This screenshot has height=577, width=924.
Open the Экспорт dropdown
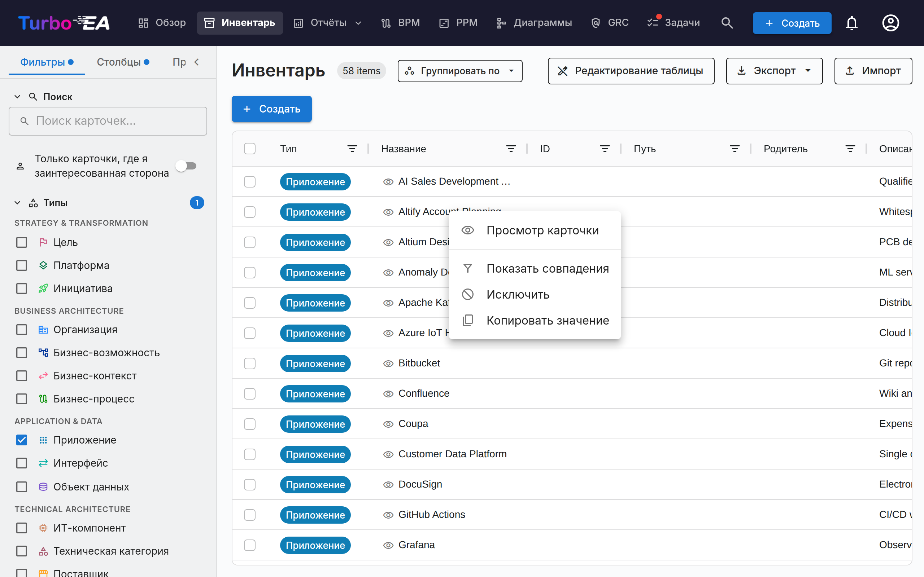(x=774, y=71)
